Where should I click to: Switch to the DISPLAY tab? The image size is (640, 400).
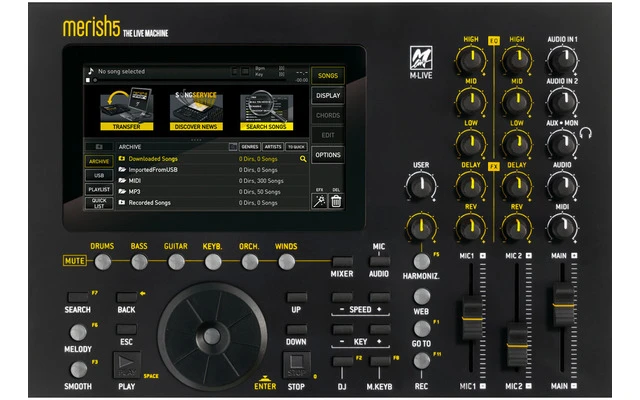328,96
